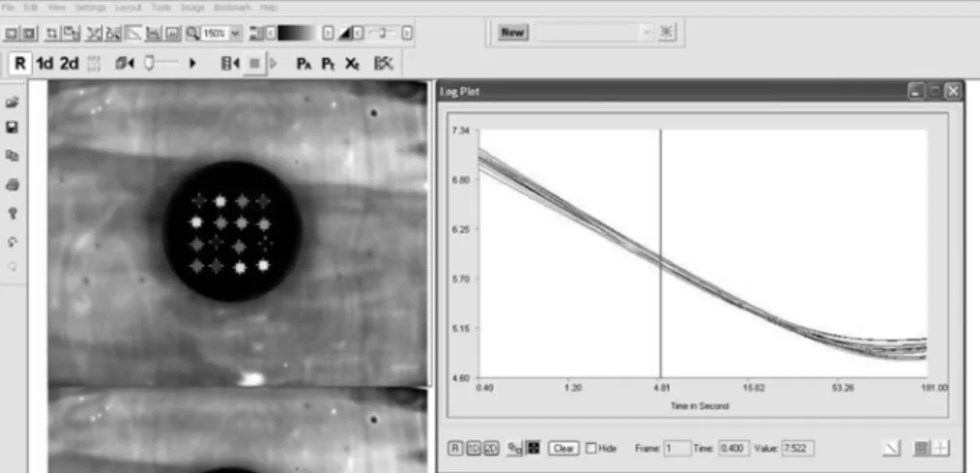Click the black-to-white gradient bar
980x473 pixels.
pos(297,33)
